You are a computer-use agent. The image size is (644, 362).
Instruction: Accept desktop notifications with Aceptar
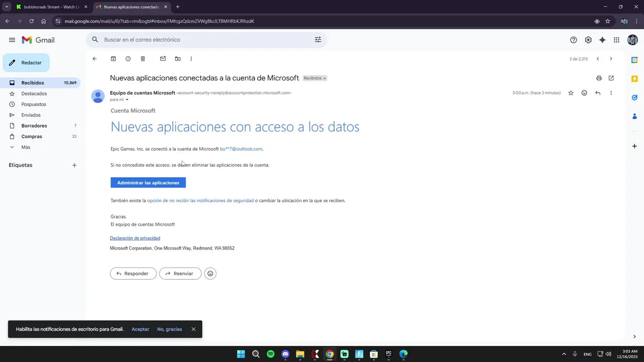point(140,329)
